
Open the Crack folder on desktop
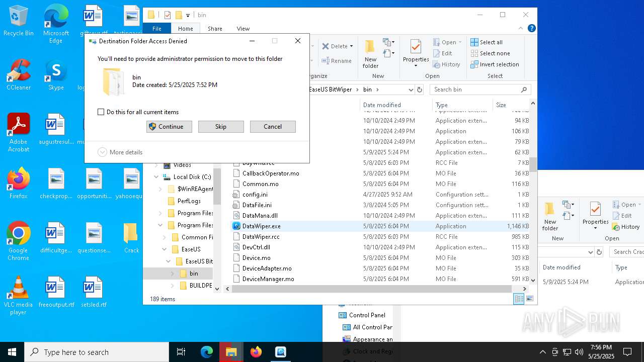(x=131, y=238)
